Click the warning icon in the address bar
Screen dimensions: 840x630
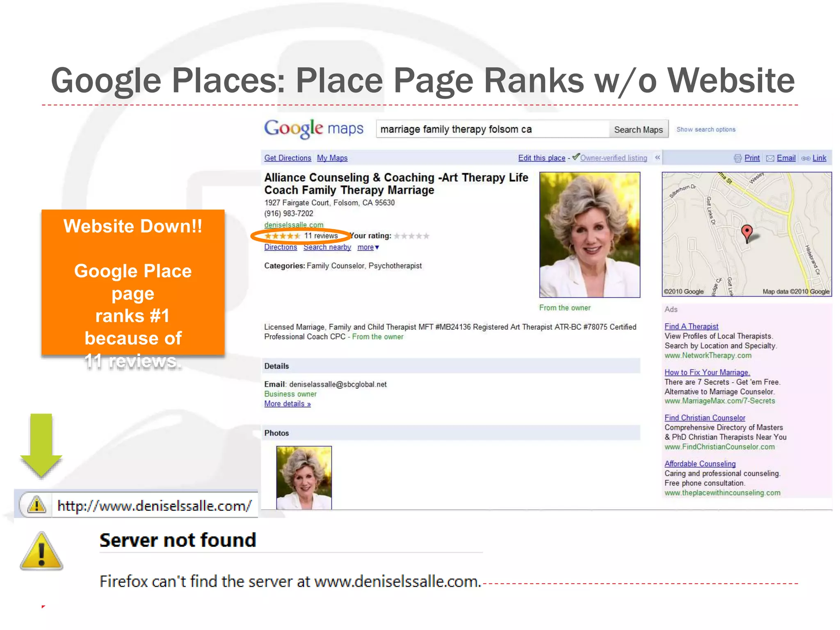point(37,505)
